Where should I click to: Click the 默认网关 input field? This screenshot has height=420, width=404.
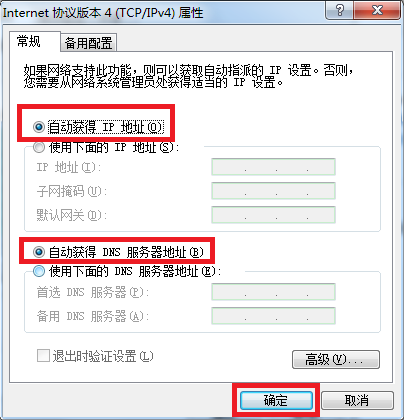273,215
